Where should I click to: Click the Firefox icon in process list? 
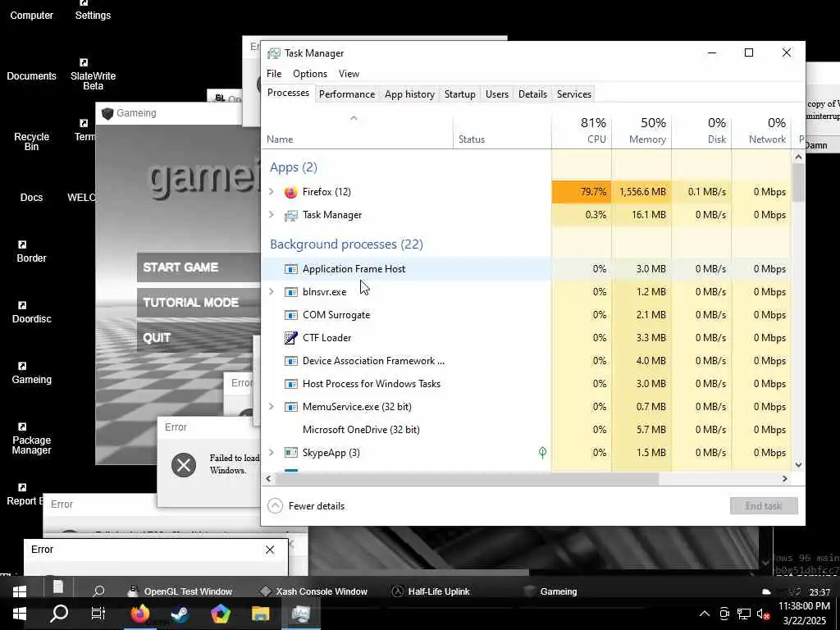[x=291, y=192]
